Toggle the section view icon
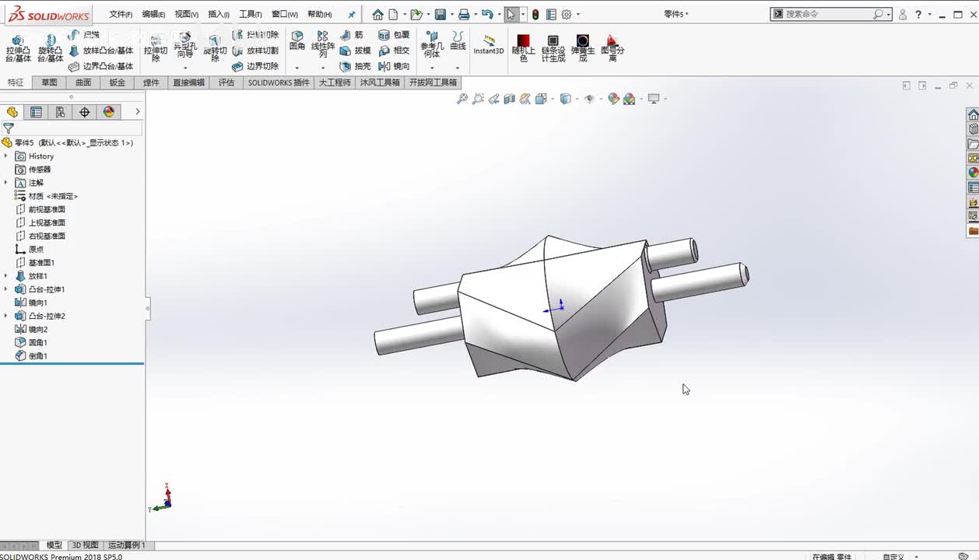979x560 pixels. coord(509,99)
